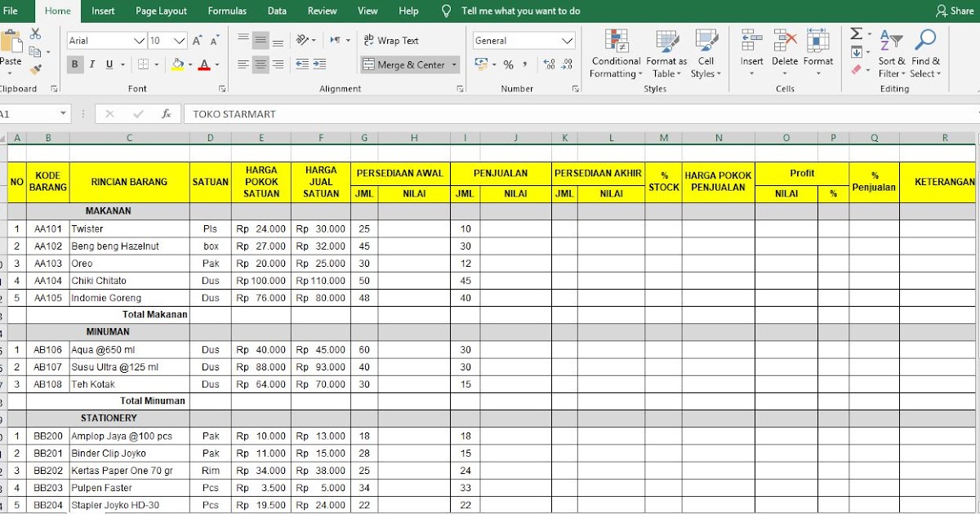
Task: Toggle Center horizontal alignment
Action: 261,64
